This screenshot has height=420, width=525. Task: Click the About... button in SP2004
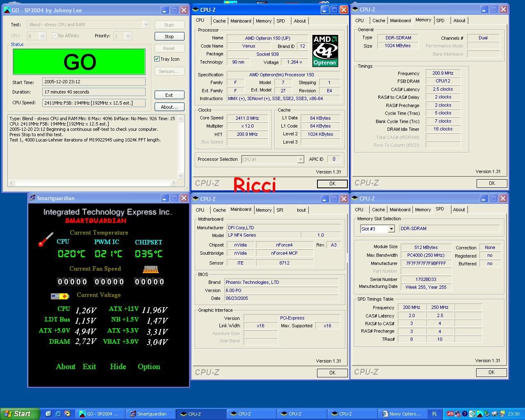[x=169, y=107]
